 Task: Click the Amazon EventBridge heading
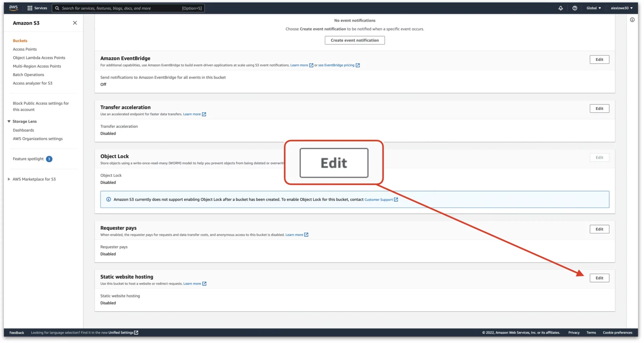(125, 58)
